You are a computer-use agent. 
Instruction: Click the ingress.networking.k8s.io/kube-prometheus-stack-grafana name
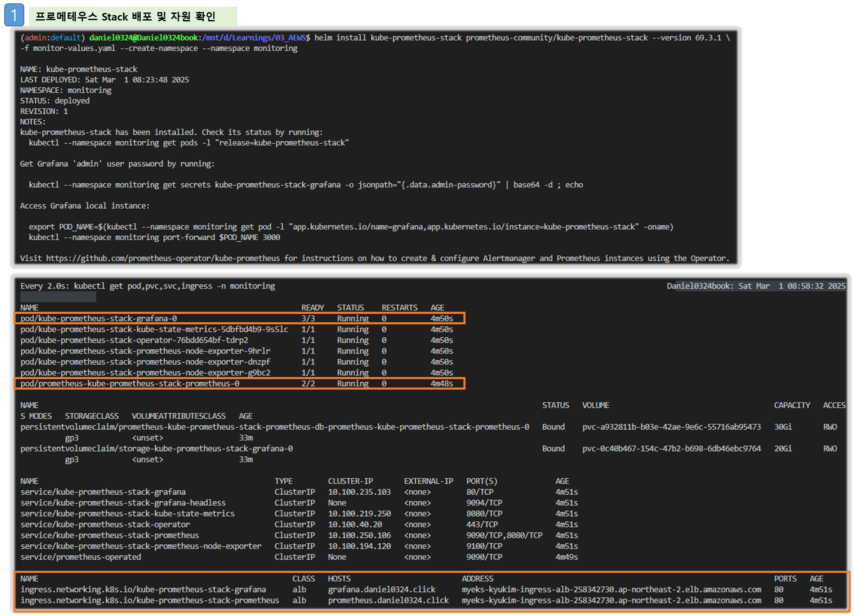click(143, 589)
